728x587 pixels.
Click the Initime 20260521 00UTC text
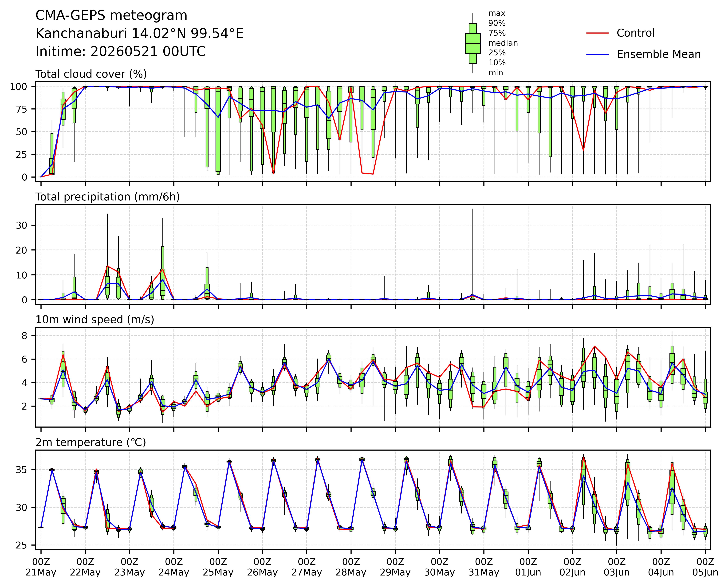(120, 52)
